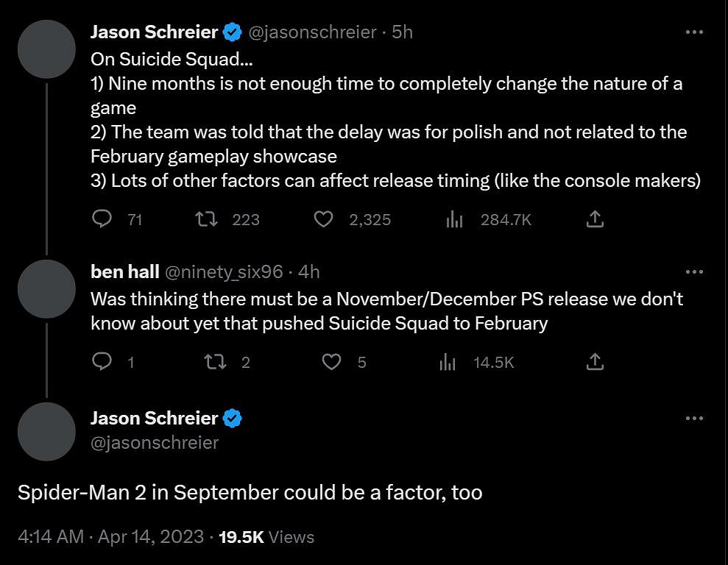View analytics showing 284.7K views

(x=454, y=219)
